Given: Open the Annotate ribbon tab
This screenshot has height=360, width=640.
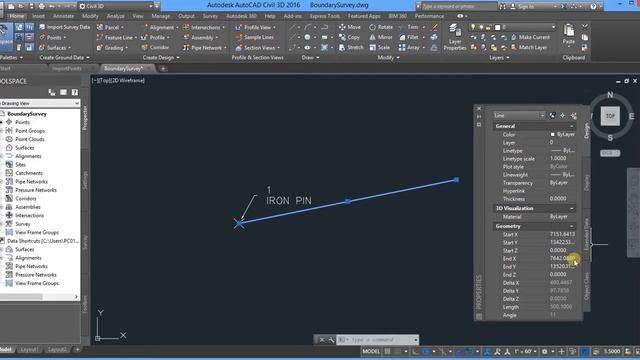Looking at the screenshot, I should 64,16.
